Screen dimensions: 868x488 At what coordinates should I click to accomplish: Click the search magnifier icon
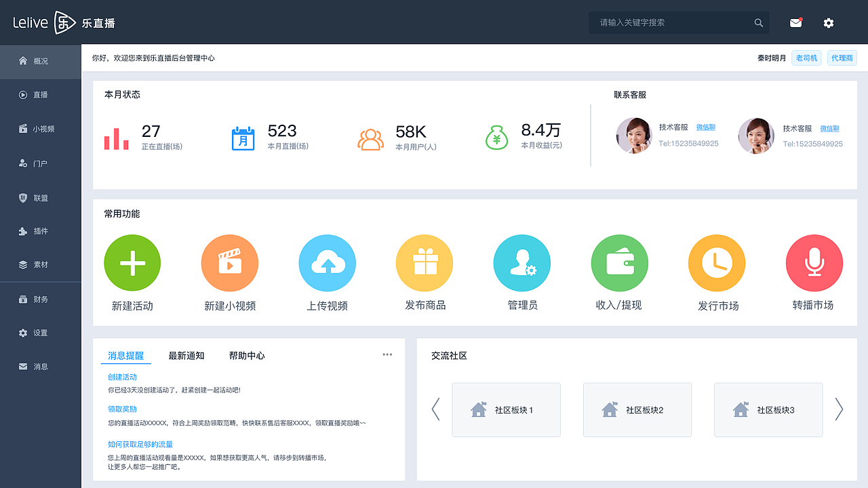pyautogui.click(x=759, y=23)
